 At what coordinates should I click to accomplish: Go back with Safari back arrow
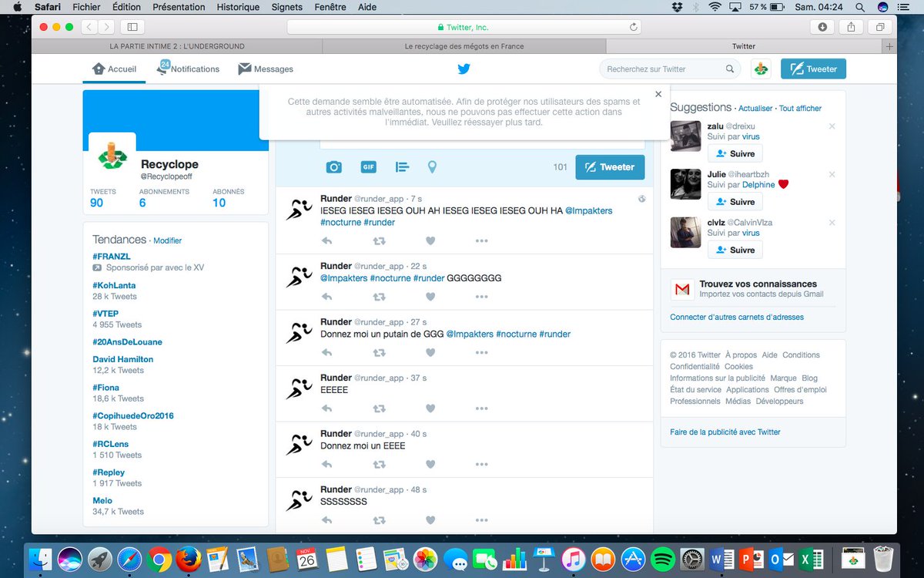(x=89, y=27)
